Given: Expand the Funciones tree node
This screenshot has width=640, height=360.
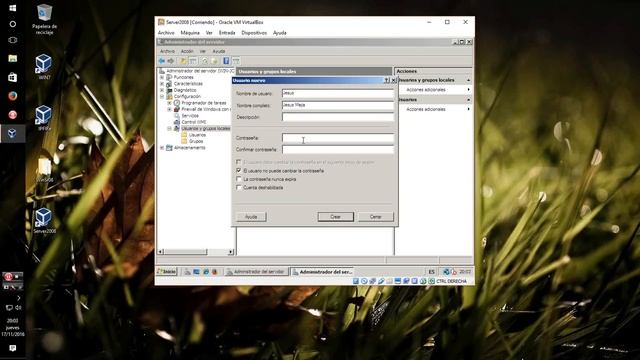Looking at the screenshot, I should 162,77.
